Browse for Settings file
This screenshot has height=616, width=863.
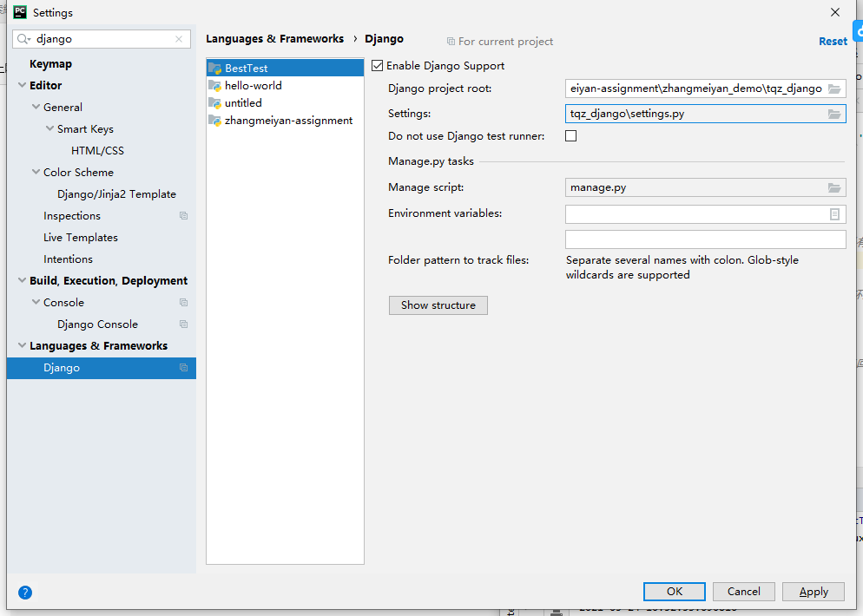coord(834,114)
